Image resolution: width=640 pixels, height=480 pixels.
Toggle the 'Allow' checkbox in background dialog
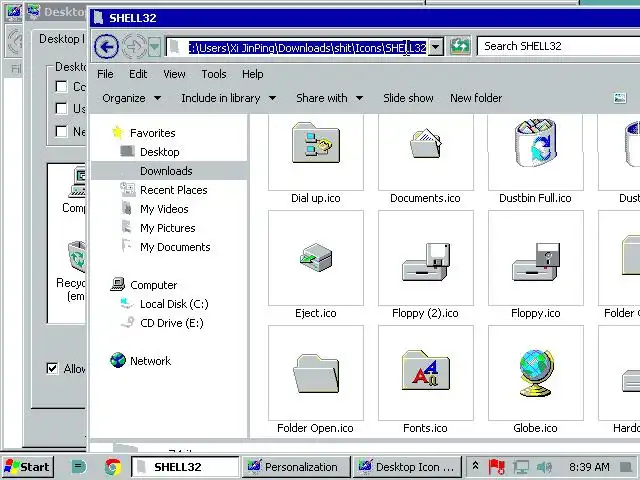tap(52, 369)
